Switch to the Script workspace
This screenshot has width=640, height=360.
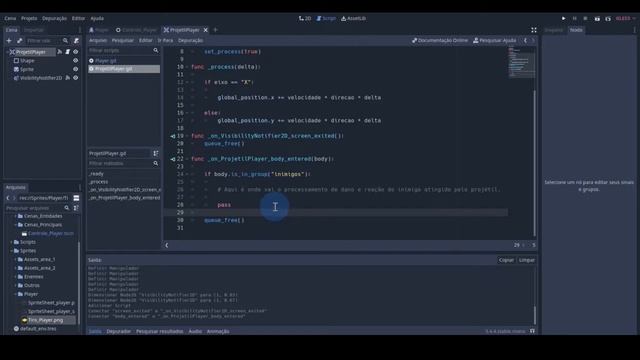[326, 18]
